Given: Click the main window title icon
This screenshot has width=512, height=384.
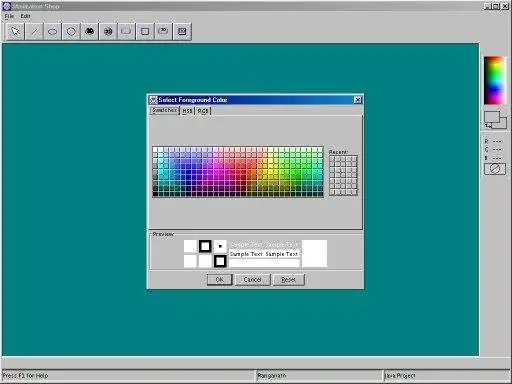Looking at the screenshot, I should (7, 6).
